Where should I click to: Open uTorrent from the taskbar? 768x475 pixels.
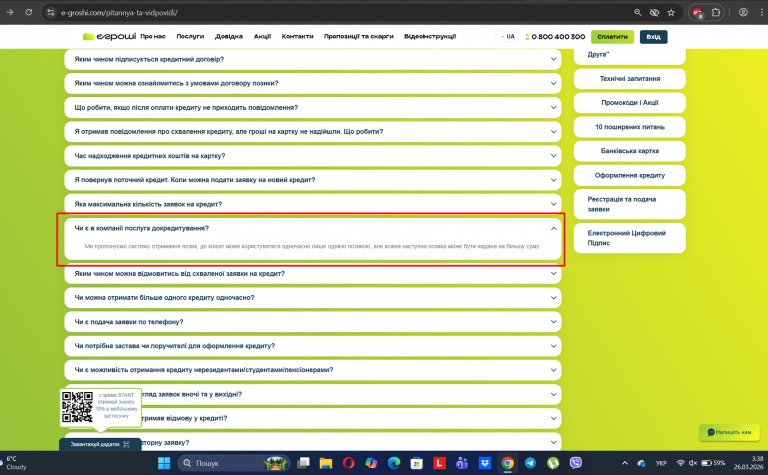[553, 463]
